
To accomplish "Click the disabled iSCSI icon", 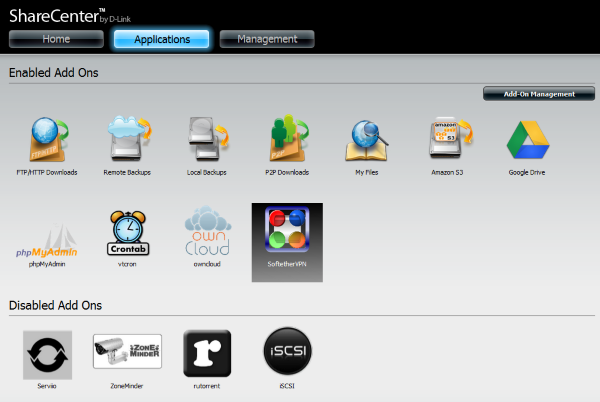I will click(288, 351).
